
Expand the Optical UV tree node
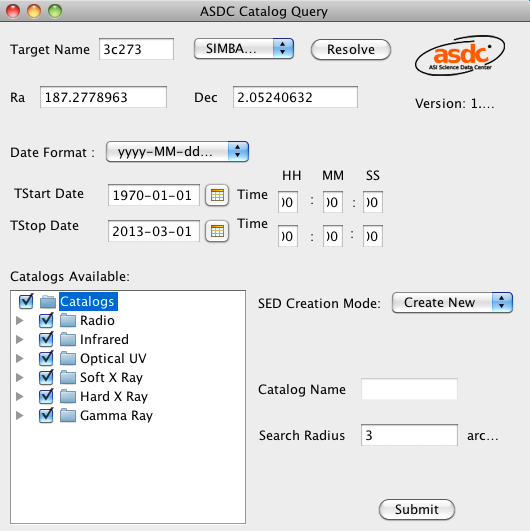pos(20,358)
